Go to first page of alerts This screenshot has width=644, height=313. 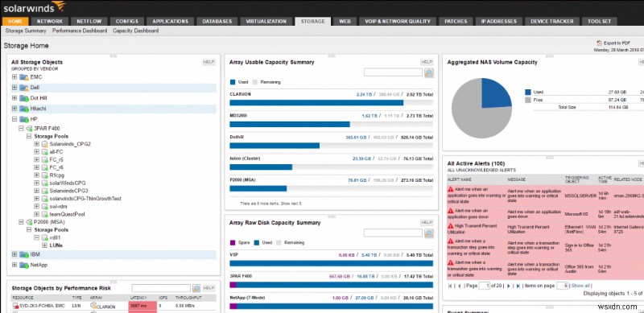tap(451, 286)
